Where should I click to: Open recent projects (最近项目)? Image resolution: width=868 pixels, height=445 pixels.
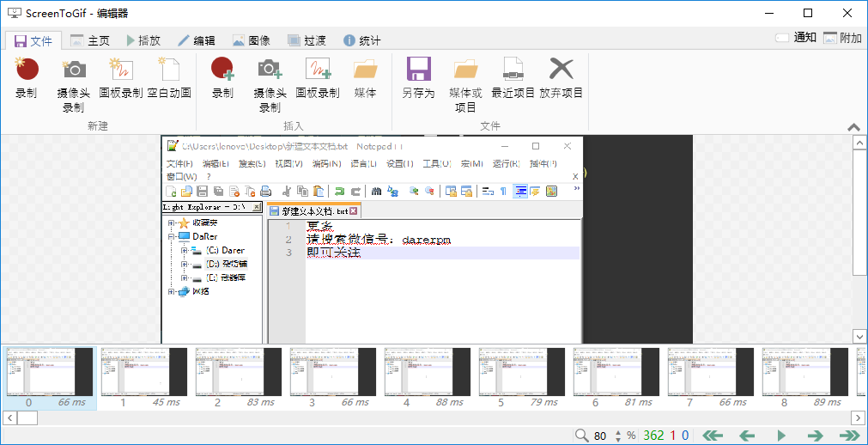[513, 79]
